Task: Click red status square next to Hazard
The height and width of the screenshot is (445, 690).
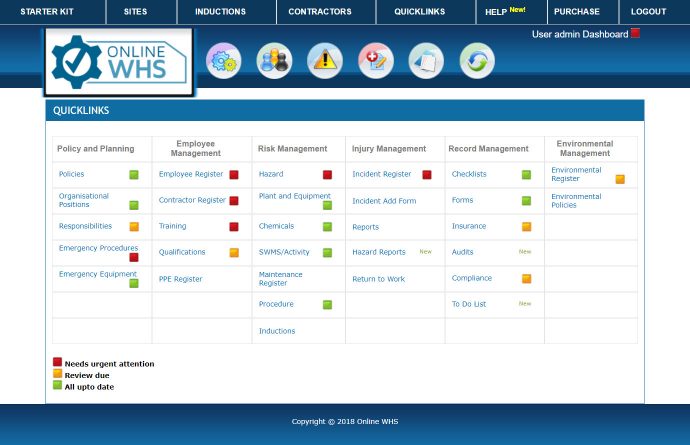Action: click(327, 175)
